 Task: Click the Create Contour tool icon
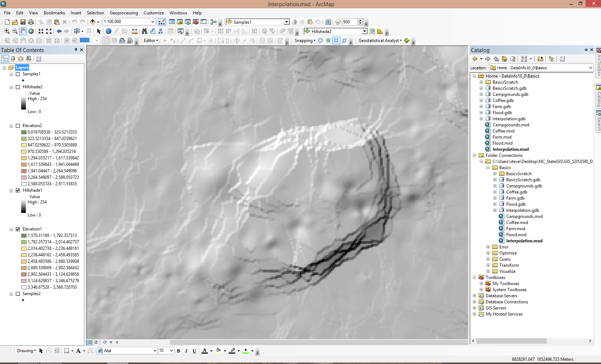tap(372, 31)
